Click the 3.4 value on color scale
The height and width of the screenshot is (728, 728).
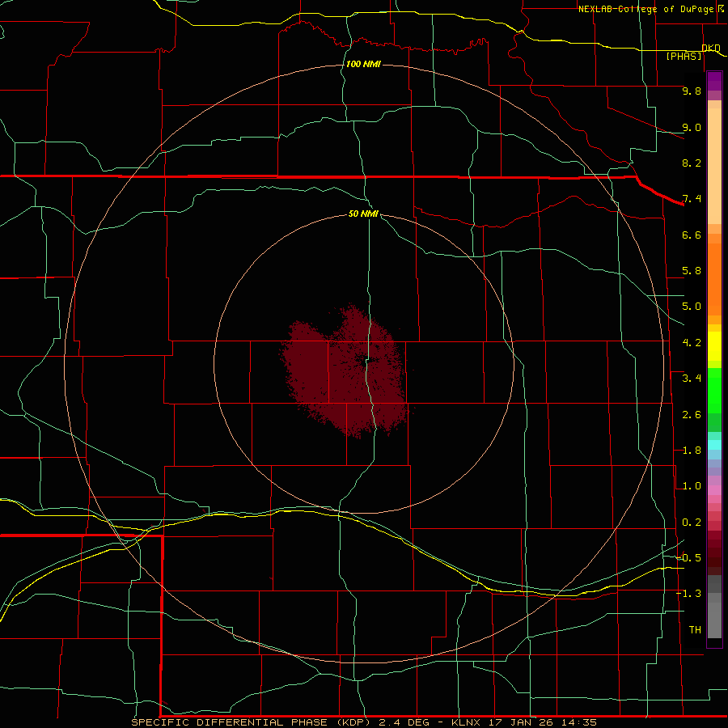pyautogui.click(x=692, y=379)
